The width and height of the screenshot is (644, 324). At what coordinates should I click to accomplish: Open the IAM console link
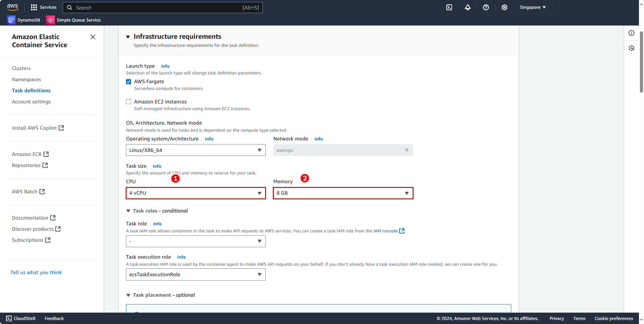pos(386,231)
